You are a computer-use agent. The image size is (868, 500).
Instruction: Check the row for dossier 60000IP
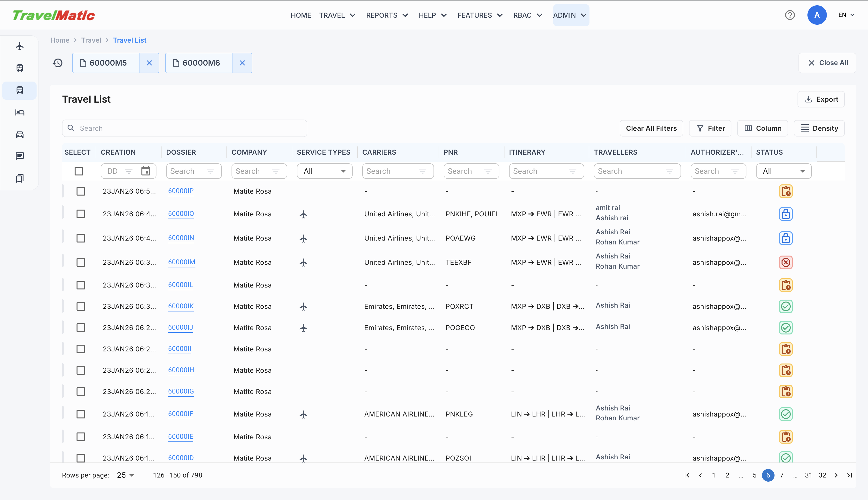pos(81,191)
